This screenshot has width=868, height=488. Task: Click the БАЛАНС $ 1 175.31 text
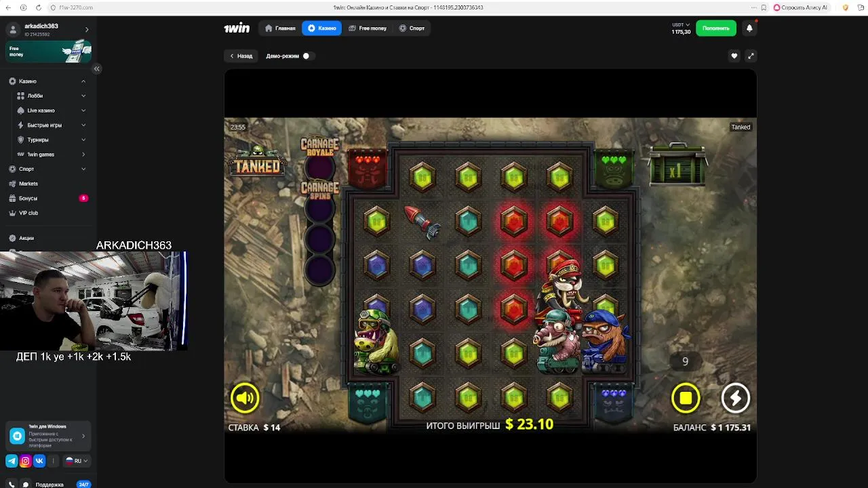point(712,428)
